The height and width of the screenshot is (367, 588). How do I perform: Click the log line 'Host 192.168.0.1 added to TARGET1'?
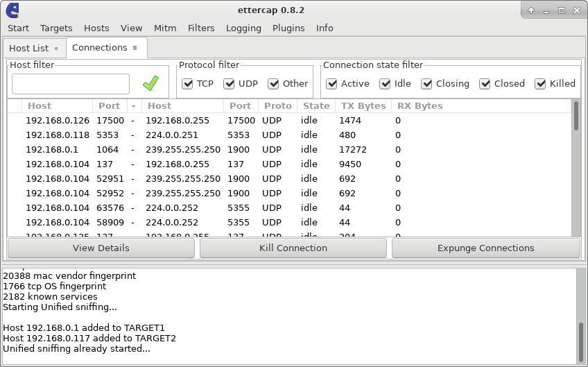84,327
